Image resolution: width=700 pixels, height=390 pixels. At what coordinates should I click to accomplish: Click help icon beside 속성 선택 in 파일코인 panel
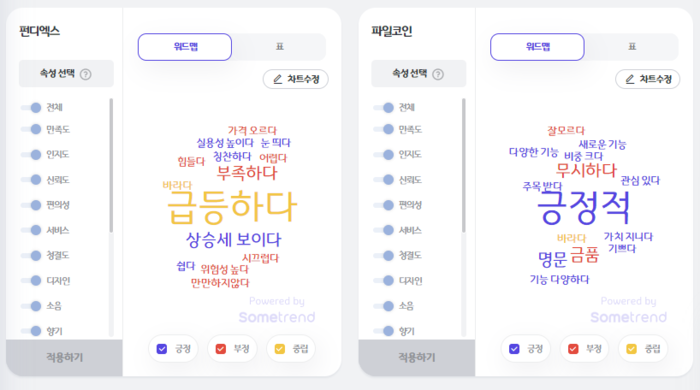tap(438, 74)
